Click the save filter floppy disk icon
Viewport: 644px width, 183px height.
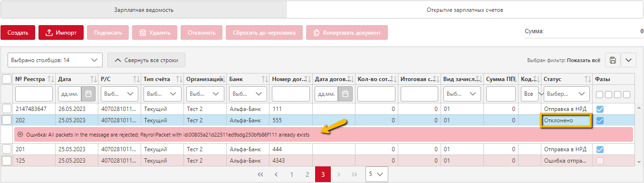(x=613, y=60)
